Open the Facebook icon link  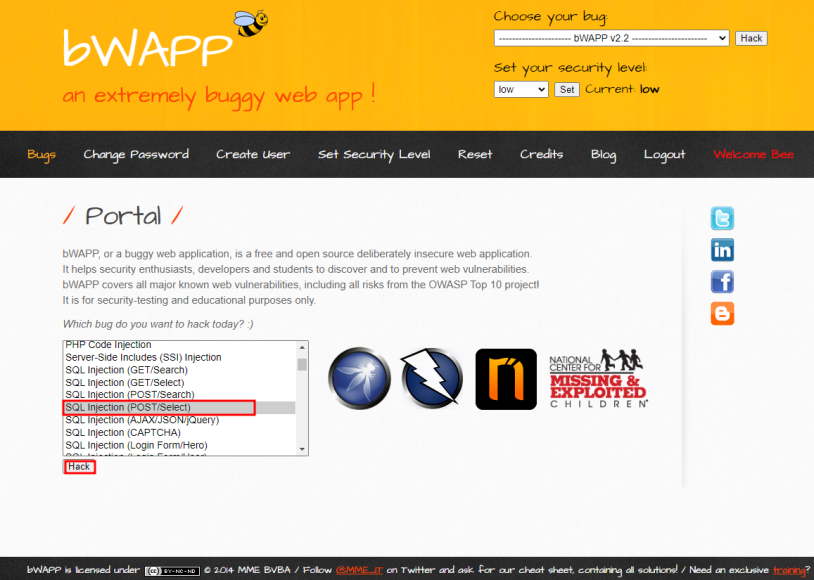point(722,282)
